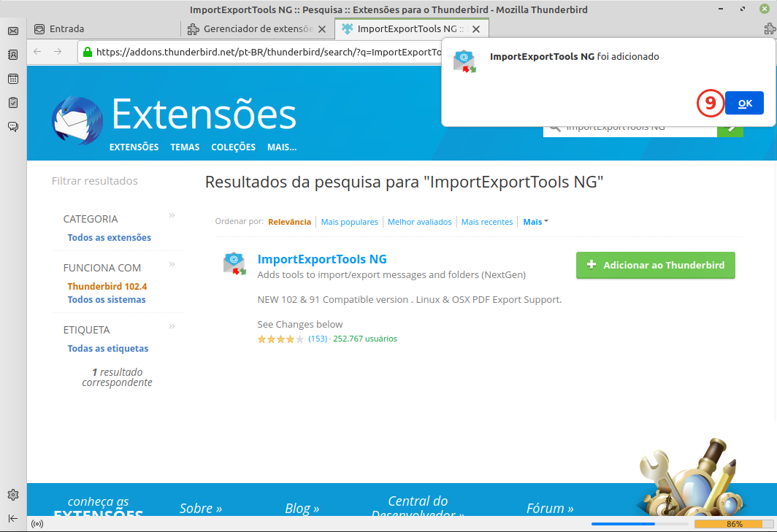Image resolution: width=777 pixels, height=532 pixels.
Task: Close the ImportExportTools NG tab
Action: click(476, 29)
